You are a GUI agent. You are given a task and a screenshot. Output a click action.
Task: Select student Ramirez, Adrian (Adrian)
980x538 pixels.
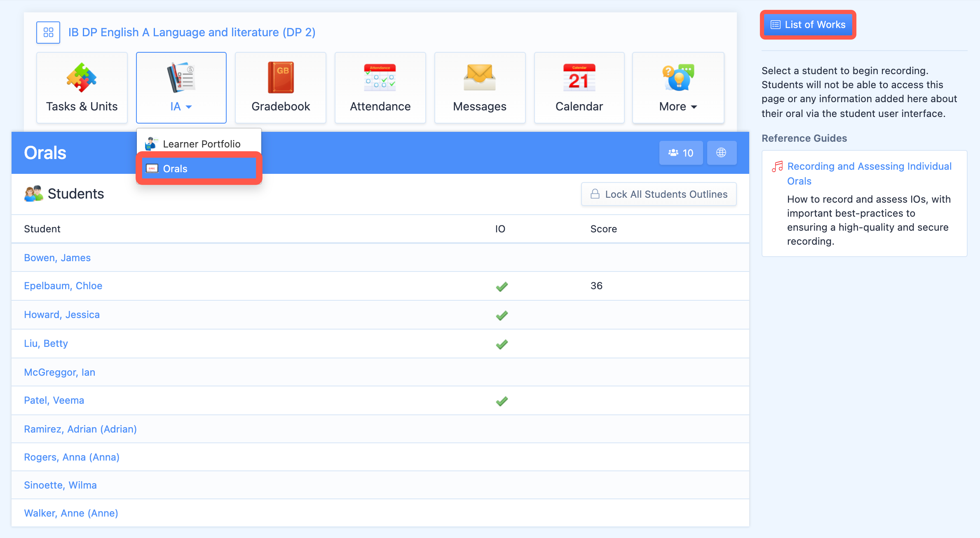point(80,429)
